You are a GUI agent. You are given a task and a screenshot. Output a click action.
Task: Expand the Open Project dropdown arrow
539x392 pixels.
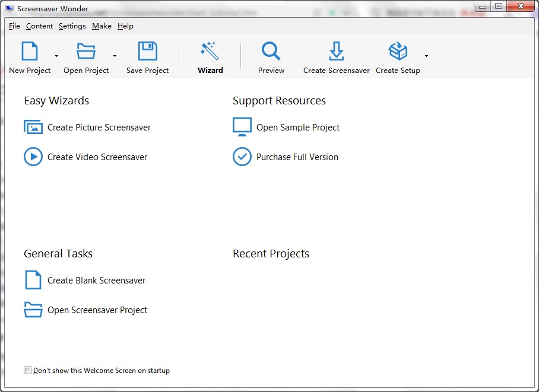(115, 56)
